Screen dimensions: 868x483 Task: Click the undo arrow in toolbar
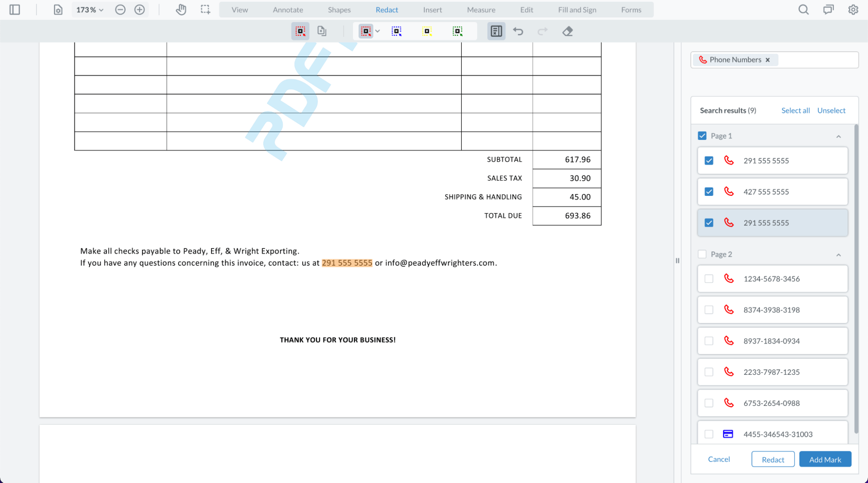518,31
